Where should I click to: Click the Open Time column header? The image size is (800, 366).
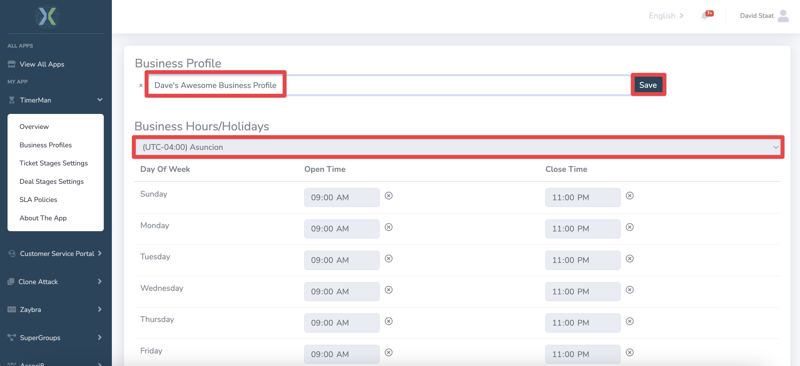tap(325, 169)
